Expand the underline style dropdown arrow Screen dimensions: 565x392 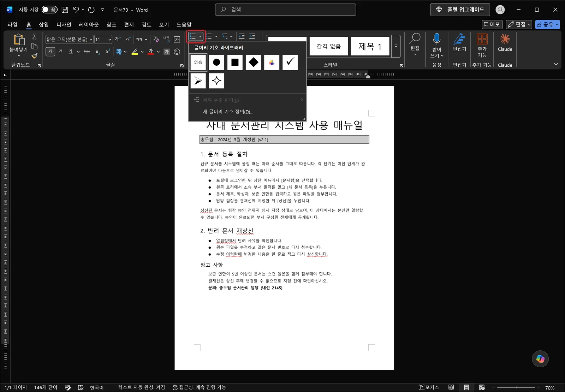[x=78, y=52]
